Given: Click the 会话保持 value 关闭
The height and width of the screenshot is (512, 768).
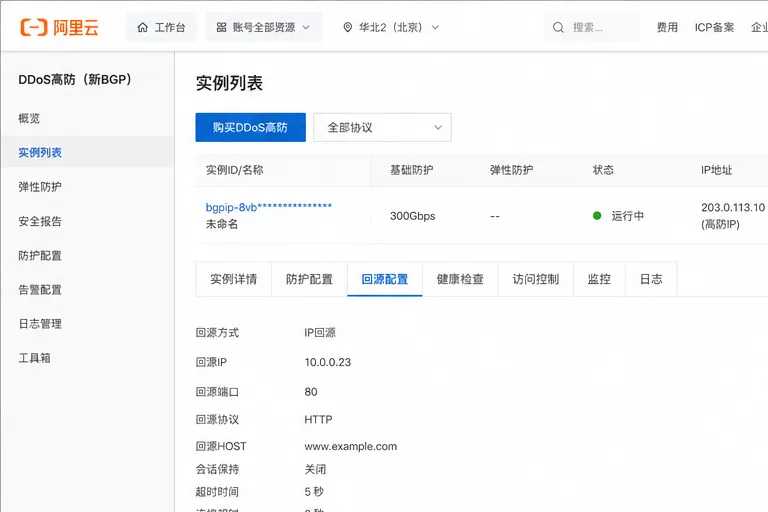Looking at the screenshot, I should 315,469.
